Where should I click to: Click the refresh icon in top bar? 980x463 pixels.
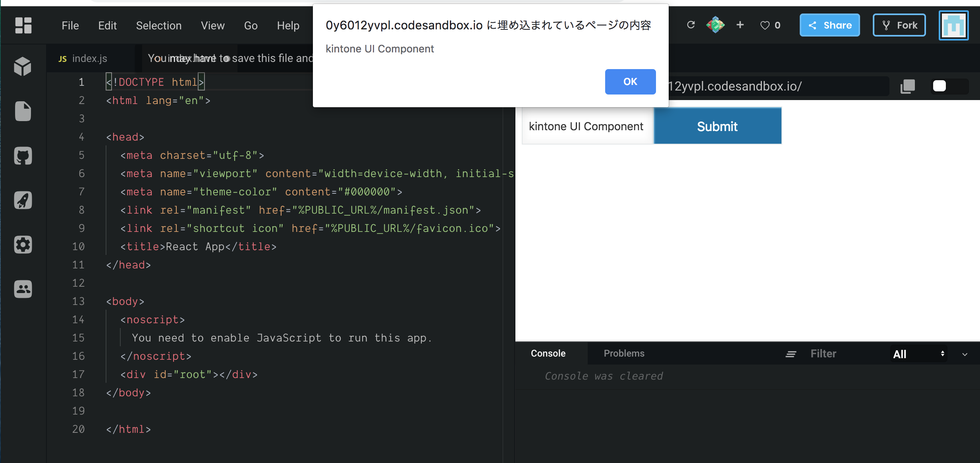click(x=691, y=25)
